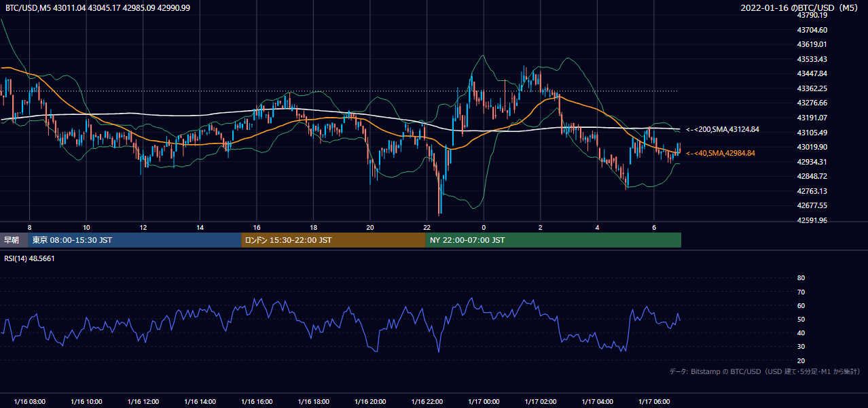The width and height of the screenshot is (868, 408).
Task: Click the price axis value 42677.55
Action: 812,205
